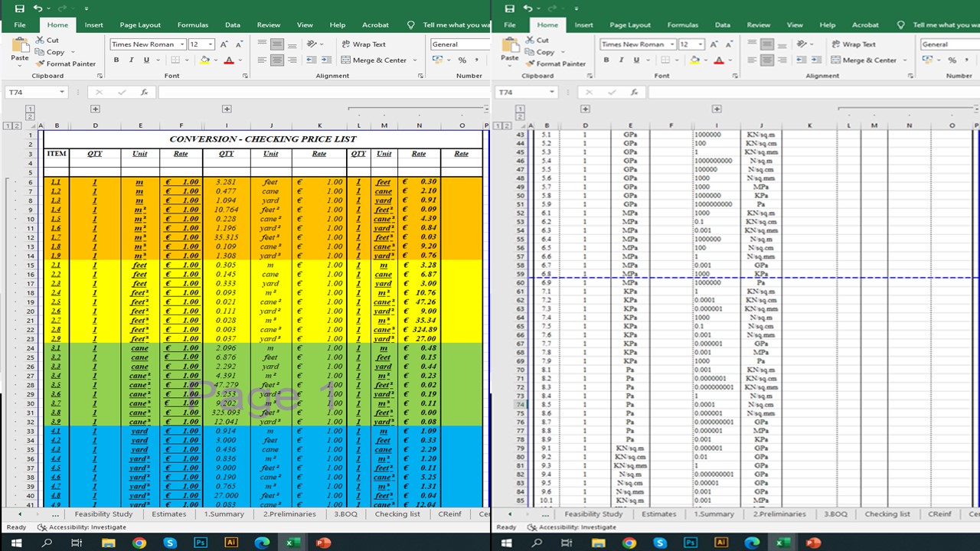Click Insert Function fx button in right window
Viewport: 980px width, 551px height.
[634, 92]
